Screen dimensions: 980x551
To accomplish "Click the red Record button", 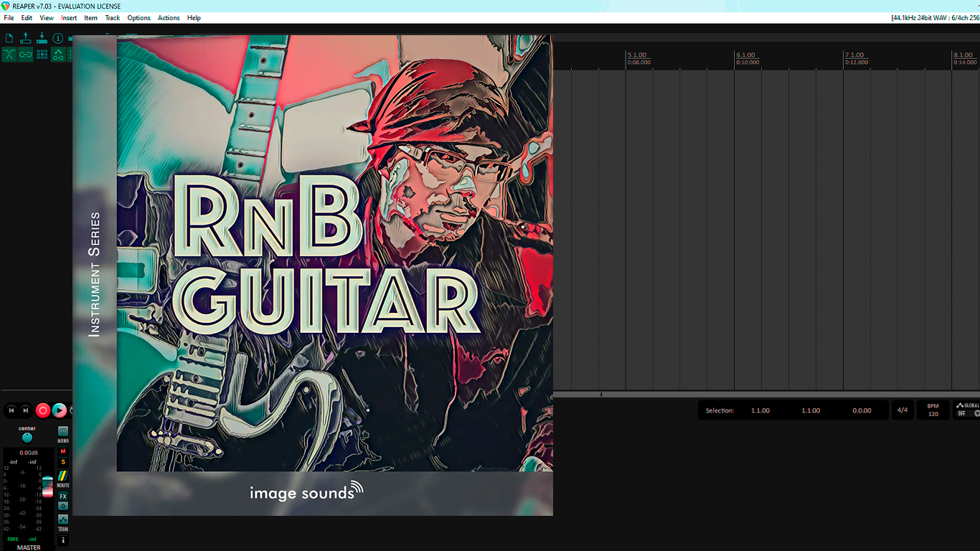I will 43,410.
